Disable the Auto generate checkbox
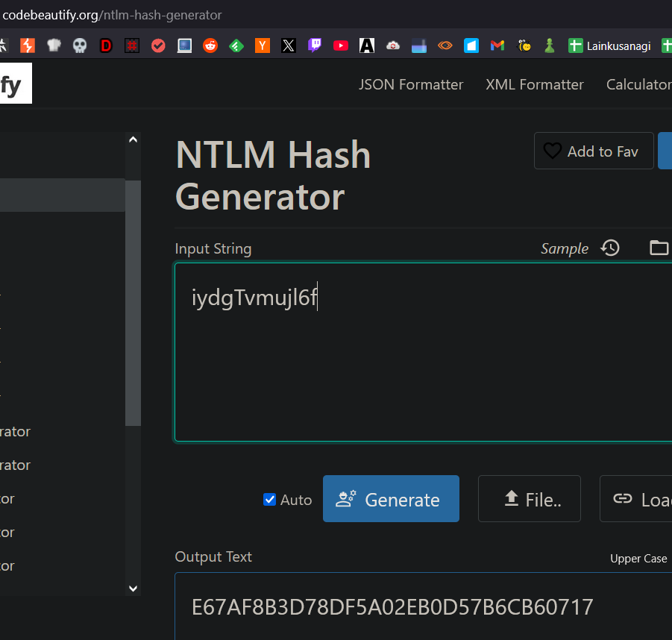 point(269,500)
